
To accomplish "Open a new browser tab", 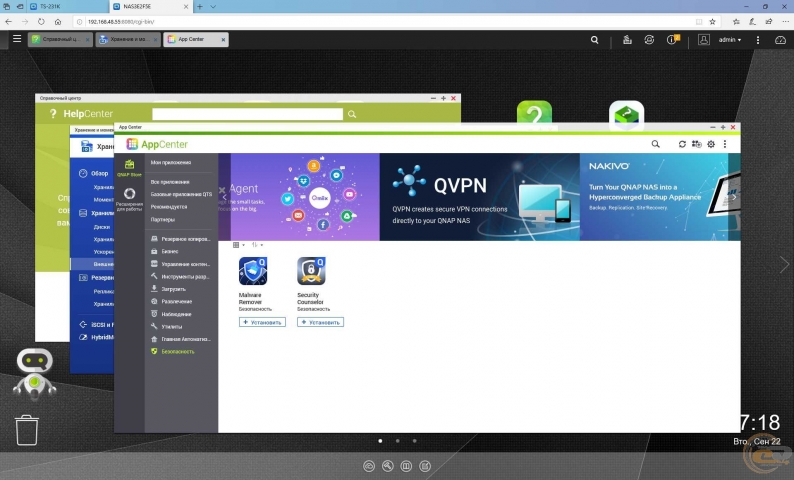I will (200, 7).
